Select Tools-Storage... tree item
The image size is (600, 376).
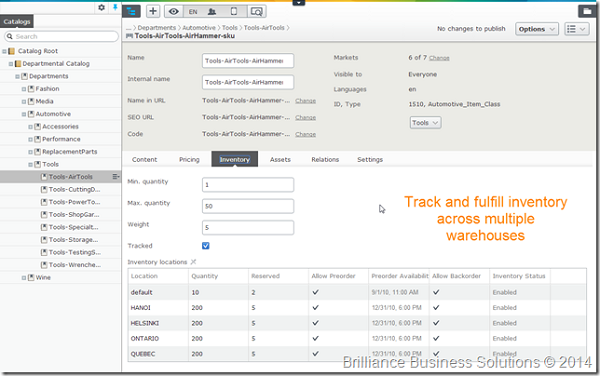(x=73, y=240)
